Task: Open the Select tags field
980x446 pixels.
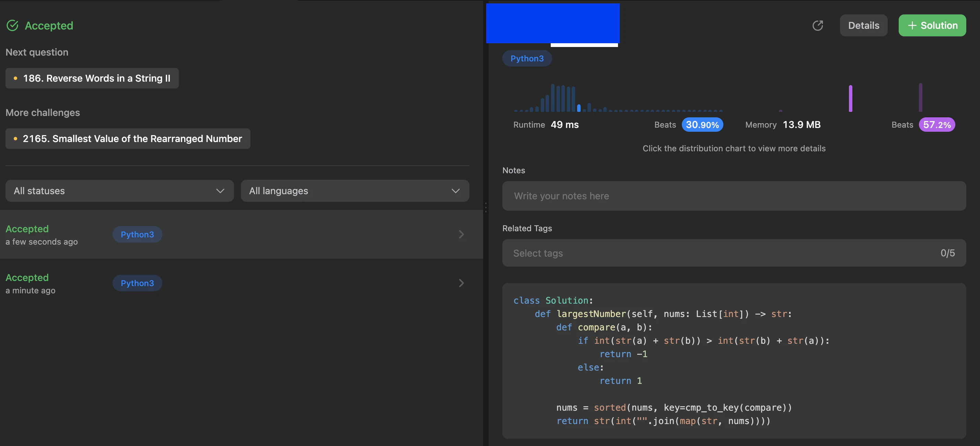Action: tap(734, 253)
